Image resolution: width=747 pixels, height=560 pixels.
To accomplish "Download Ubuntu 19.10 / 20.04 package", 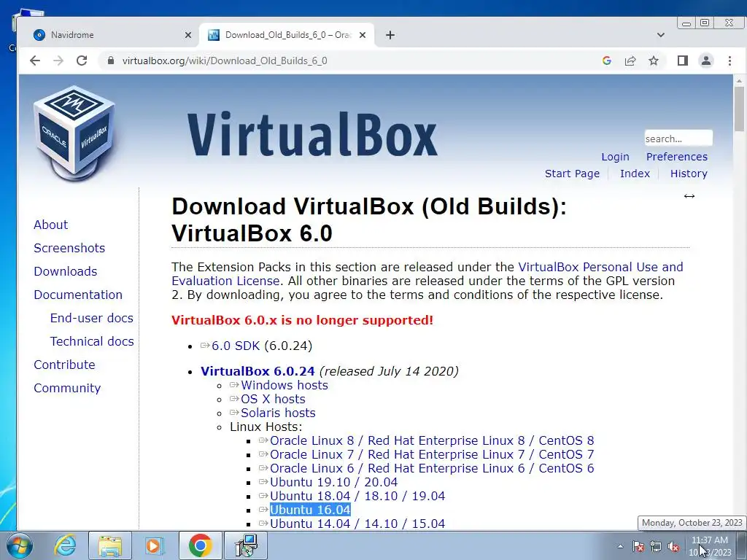I will pyautogui.click(x=333, y=482).
